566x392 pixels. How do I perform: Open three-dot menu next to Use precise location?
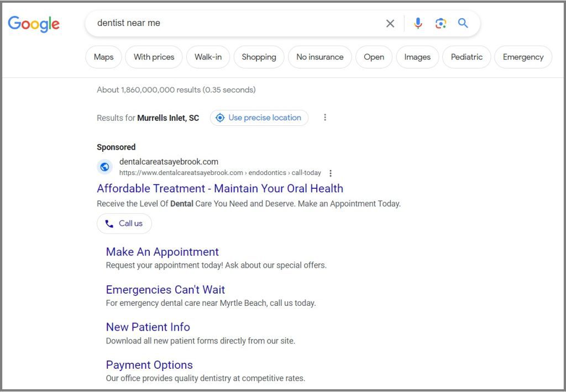pyautogui.click(x=325, y=118)
